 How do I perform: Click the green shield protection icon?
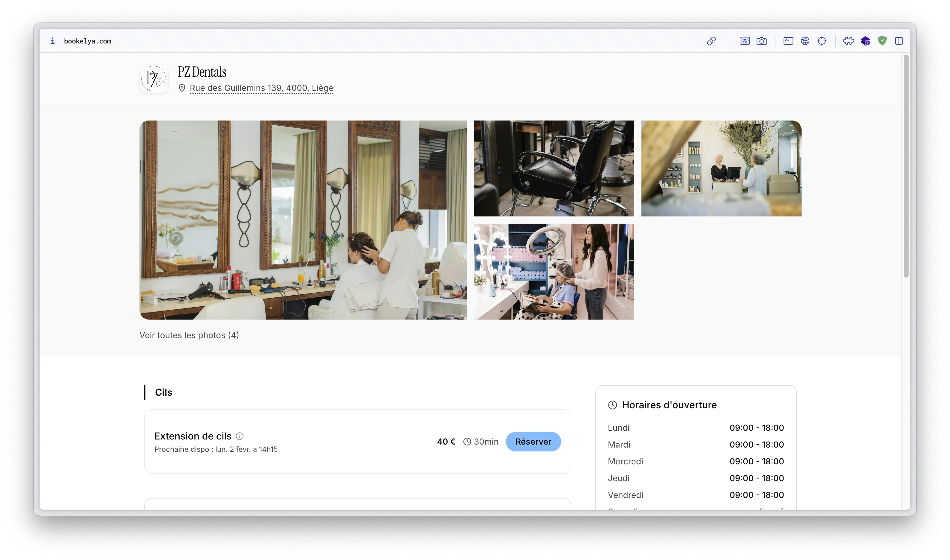click(883, 41)
